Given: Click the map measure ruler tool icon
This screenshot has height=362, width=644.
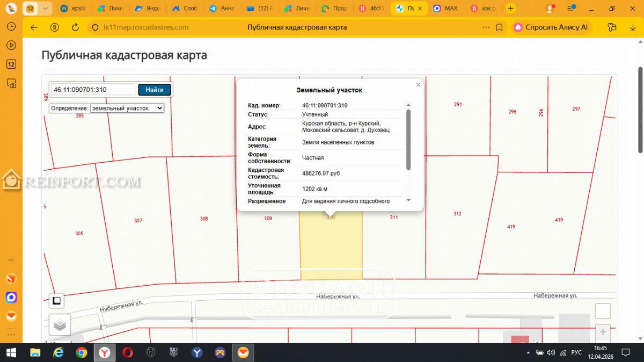Looking at the screenshot, I should coord(57,301).
